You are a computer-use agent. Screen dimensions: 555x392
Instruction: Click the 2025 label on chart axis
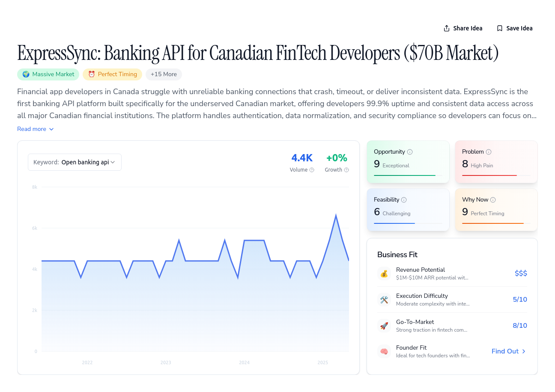[x=323, y=362]
